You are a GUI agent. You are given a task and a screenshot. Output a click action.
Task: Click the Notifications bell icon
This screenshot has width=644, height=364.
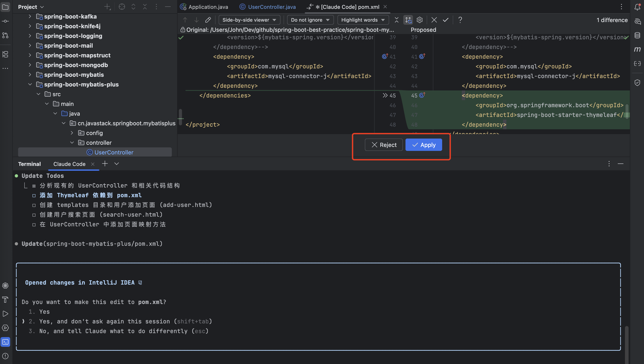coord(637,7)
